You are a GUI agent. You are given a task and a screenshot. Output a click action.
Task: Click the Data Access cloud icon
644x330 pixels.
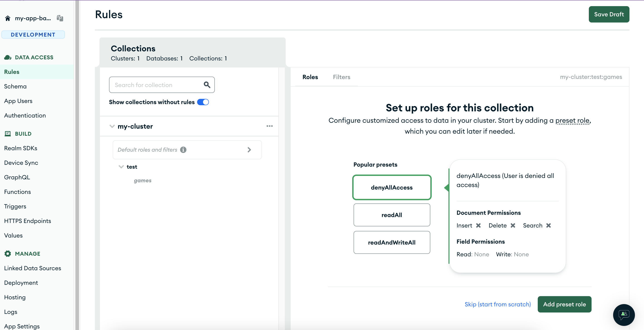8,57
